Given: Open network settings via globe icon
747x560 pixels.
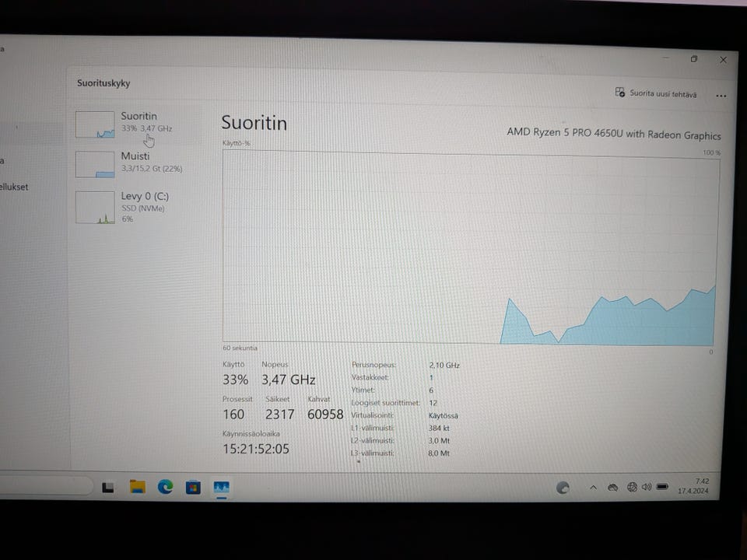Looking at the screenshot, I should [632, 487].
